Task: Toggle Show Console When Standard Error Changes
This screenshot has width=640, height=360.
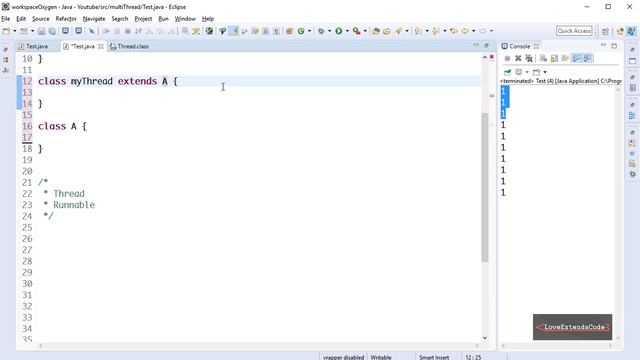Action: point(587,58)
